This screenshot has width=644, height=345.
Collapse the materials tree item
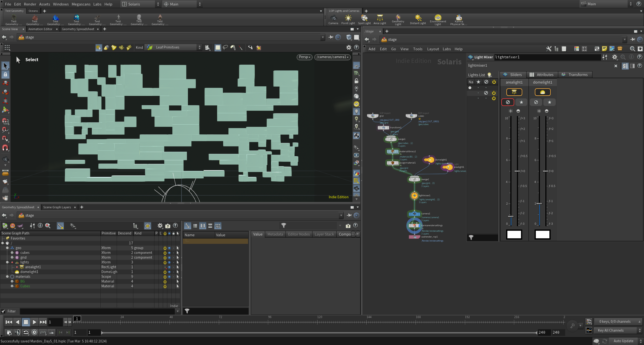click(7, 277)
